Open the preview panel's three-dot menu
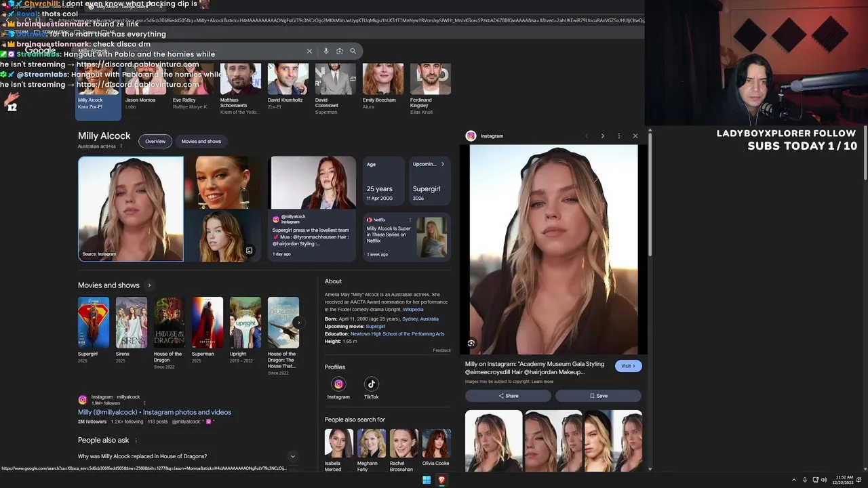This screenshot has height=488, width=868. point(618,136)
